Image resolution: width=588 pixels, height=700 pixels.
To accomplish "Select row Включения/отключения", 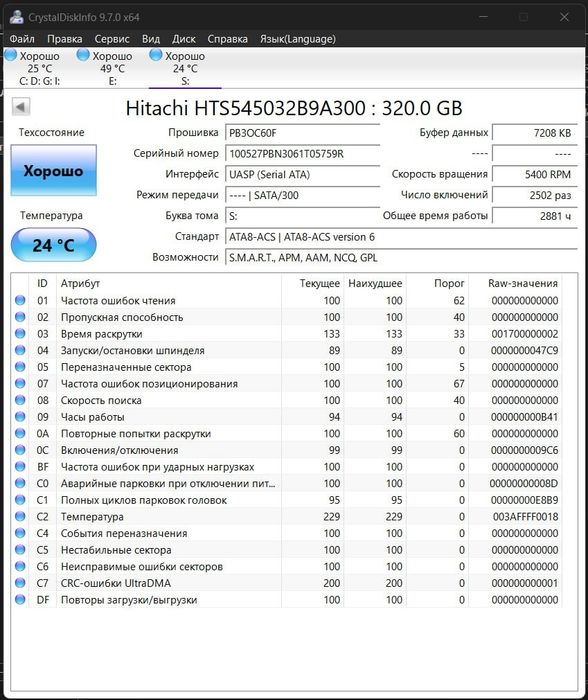I will (287, 450).
